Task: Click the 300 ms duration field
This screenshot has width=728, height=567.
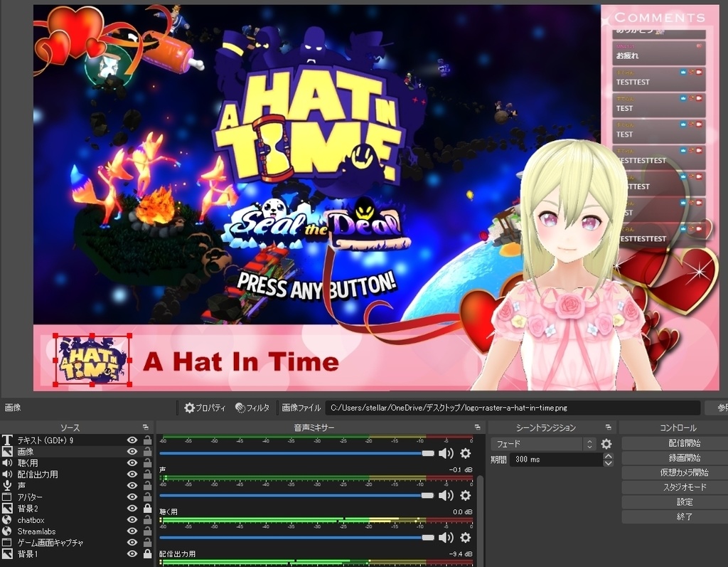Action: point(556,459)
